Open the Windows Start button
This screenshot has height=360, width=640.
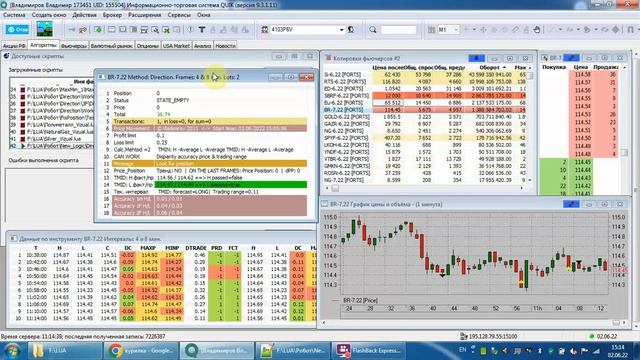click(12, 351)
